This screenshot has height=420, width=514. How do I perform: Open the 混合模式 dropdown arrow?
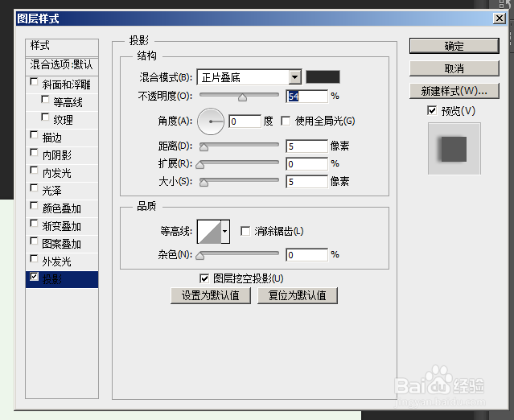295,77
